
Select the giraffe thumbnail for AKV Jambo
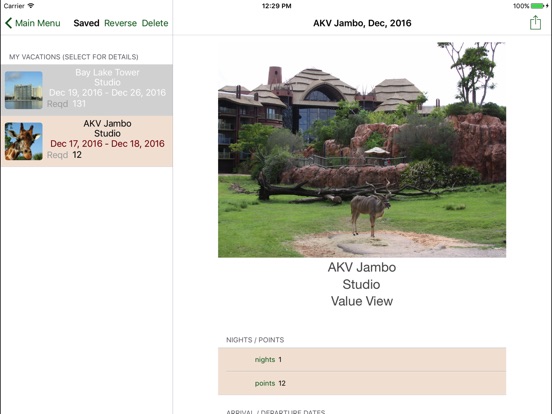[x=24, y=141]
